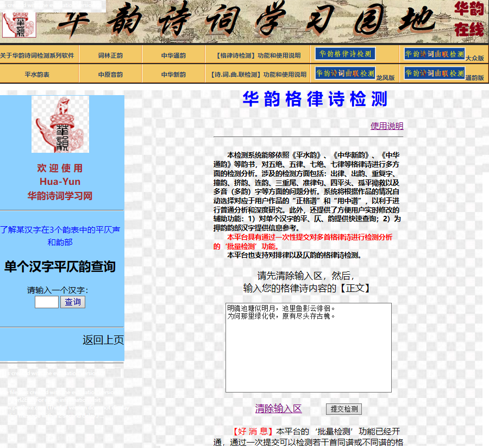Click the 清除输入区 link
This screenshot has height=448, width=489.
click(278, 409)
